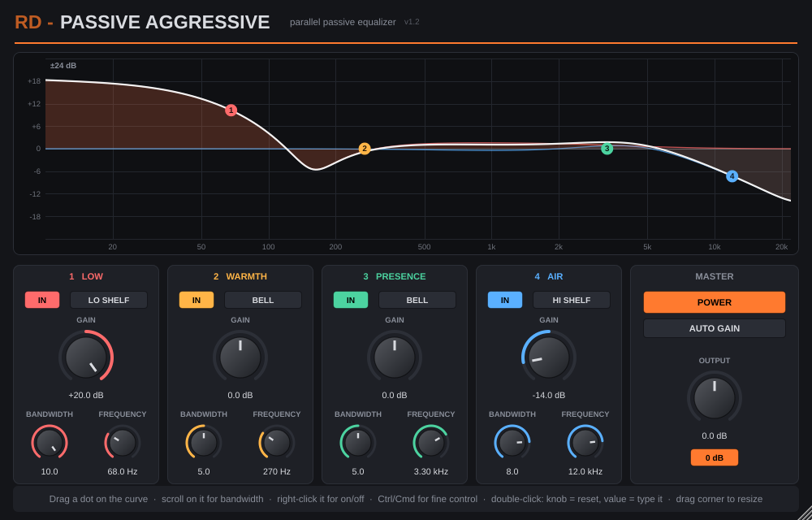The height and width of the screenshot is (520, 812).
Task: Click the 270 Hz frequency value
Action: [x=277, y=471]
